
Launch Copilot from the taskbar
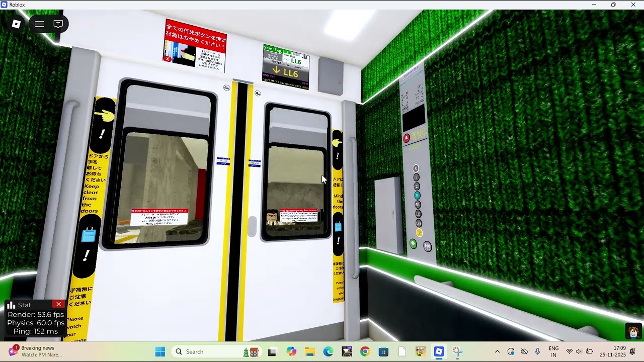[x=291, y=351]
